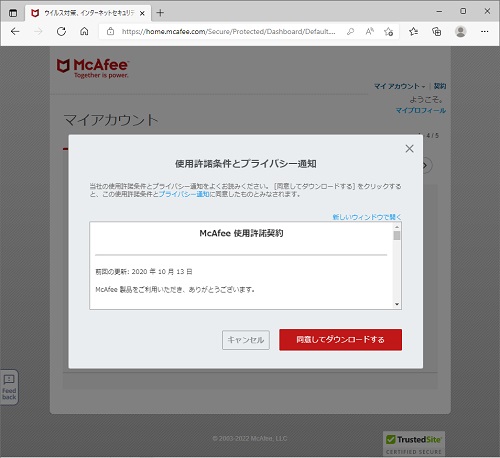
Task: Open browser Settings and more menu
Action: [485, 32]
